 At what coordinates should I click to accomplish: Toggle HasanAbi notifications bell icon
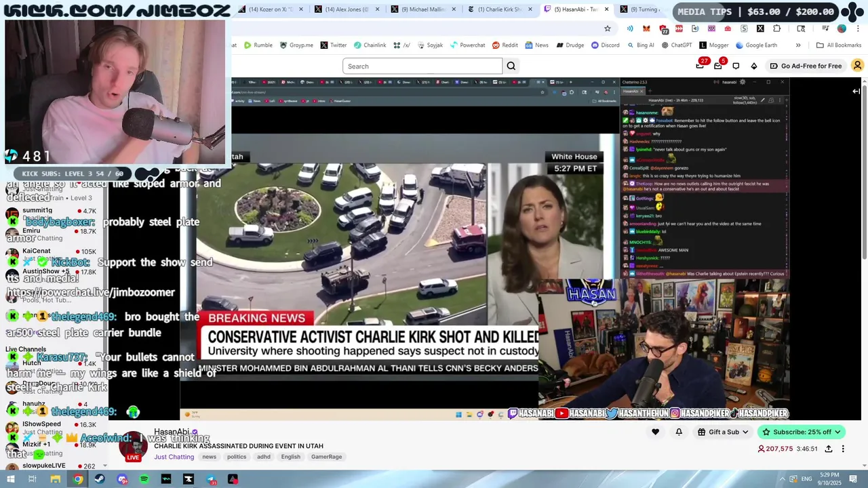coord(679,432)
